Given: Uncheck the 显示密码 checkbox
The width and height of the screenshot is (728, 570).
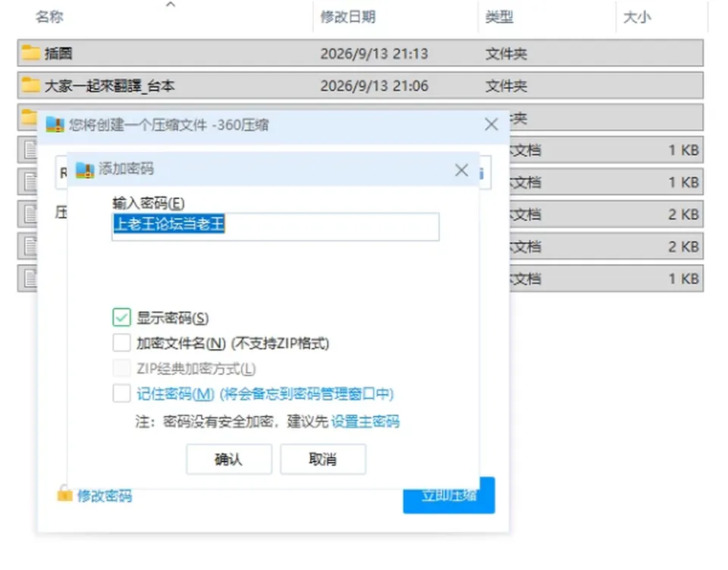Looking at the screenshot, I should pyautogui.click(x=121, y=318).
